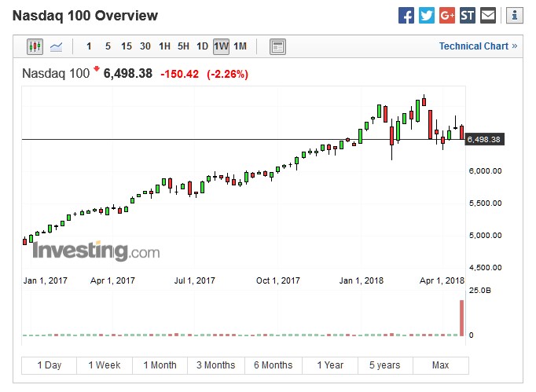536x392 pixels.
Task: Click the Apr 1, 2018 date label
Action: coord(442,280)
